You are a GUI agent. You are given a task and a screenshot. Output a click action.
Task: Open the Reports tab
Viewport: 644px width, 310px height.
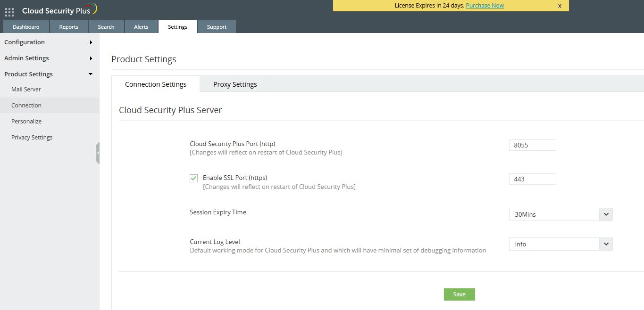click(x=68, y=27)
